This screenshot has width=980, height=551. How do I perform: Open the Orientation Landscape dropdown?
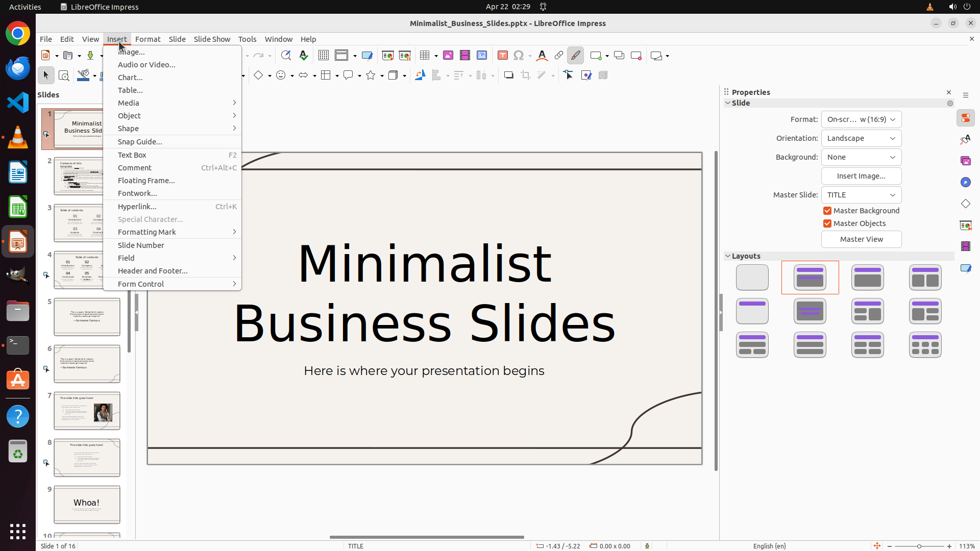861,138
